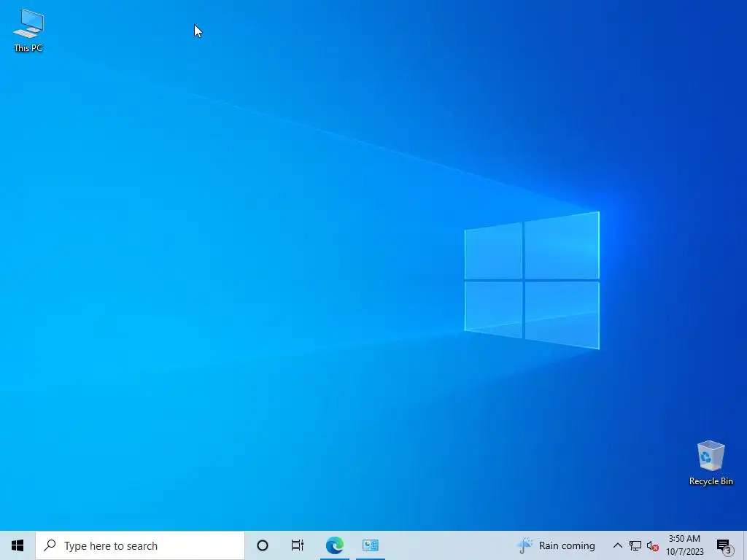Click the 'Type here to search' box

coord(140,545)
